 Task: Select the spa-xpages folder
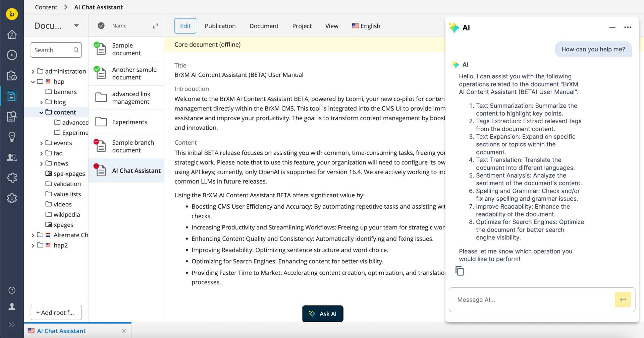pyautogui.click(x=65, y=174)
